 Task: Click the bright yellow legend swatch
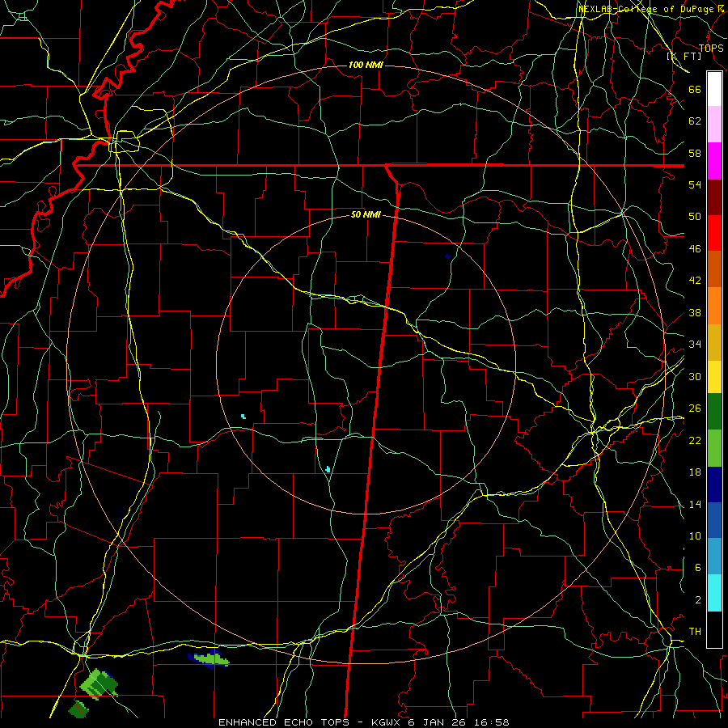714,377
